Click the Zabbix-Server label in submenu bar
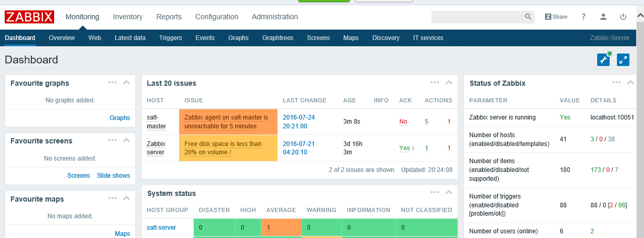Screen dimensions: 644x238 [610, 38]
